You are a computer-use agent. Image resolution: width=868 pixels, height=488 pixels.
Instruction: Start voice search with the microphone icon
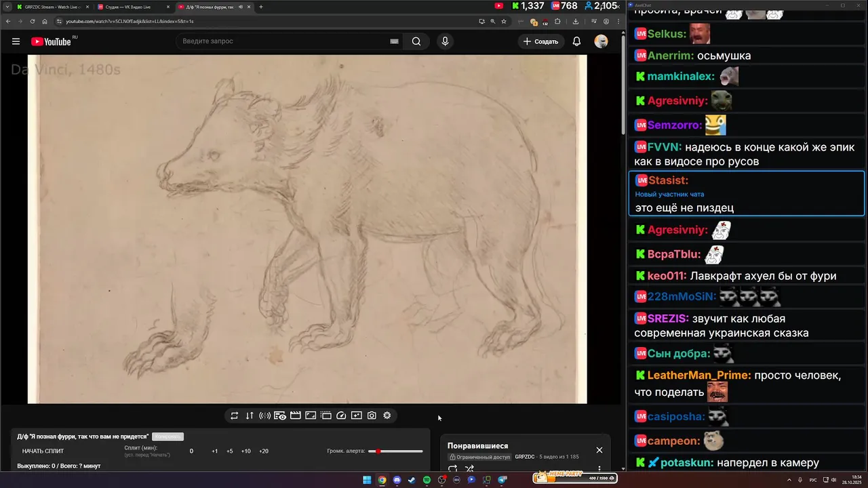point(445,41)
